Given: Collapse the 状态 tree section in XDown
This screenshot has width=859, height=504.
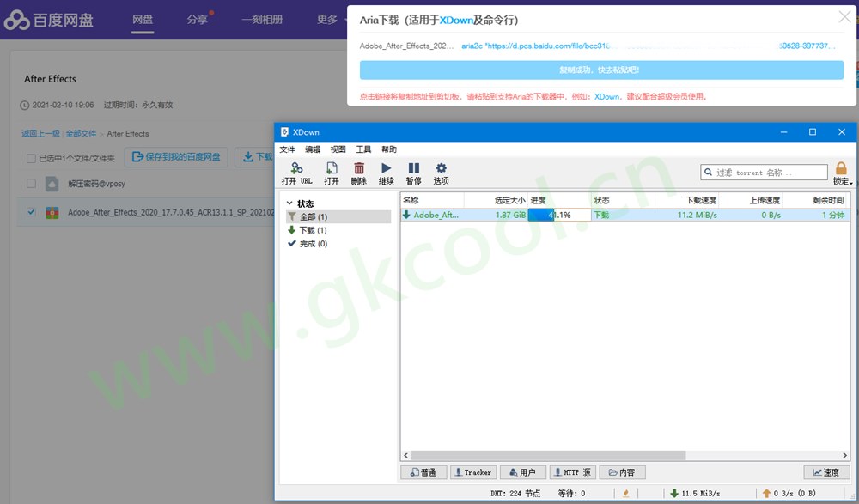Looking at the screenshot, I should [289, 203].
